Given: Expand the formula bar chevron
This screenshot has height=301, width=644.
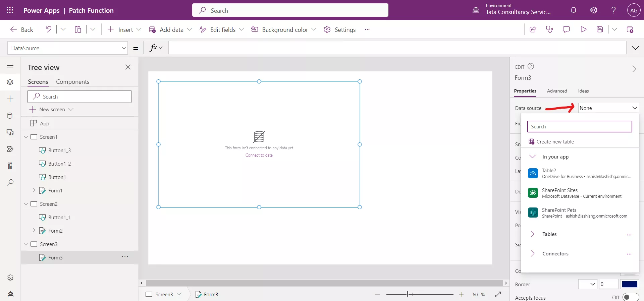Looking at the screenshot, I should click(x=635, y=48).
